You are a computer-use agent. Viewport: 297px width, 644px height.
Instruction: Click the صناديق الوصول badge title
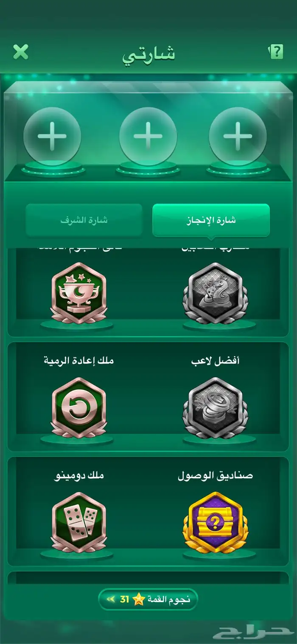[x=215, y=476]
